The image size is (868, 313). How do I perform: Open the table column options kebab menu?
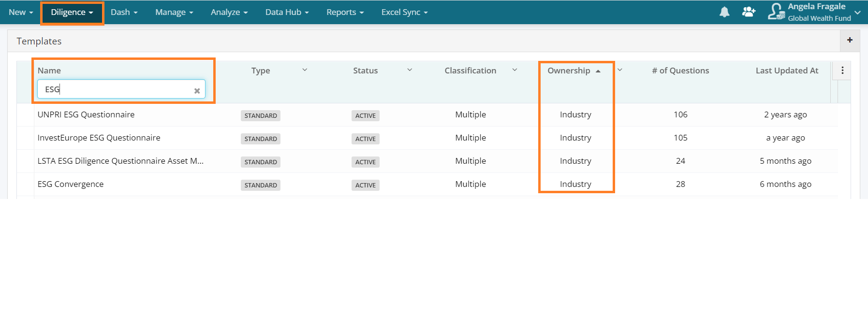coord(842,71)
